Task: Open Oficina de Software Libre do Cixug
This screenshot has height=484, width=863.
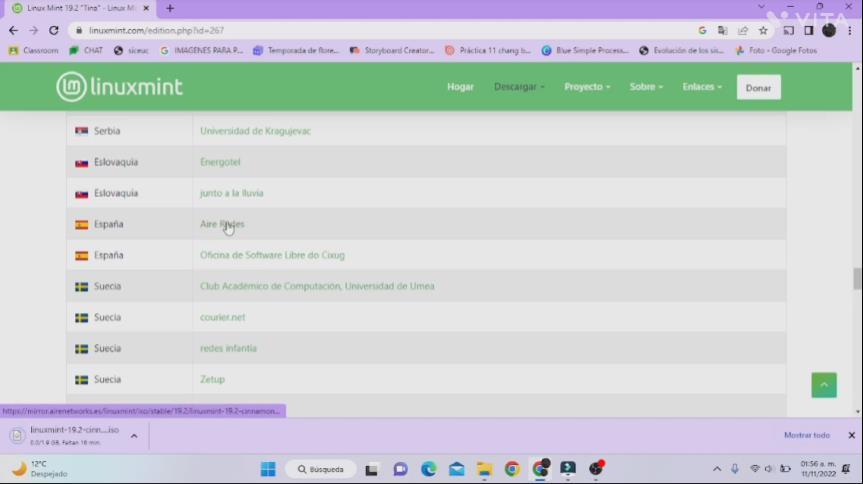Action: pyautogui.click(x=272, y=255)
